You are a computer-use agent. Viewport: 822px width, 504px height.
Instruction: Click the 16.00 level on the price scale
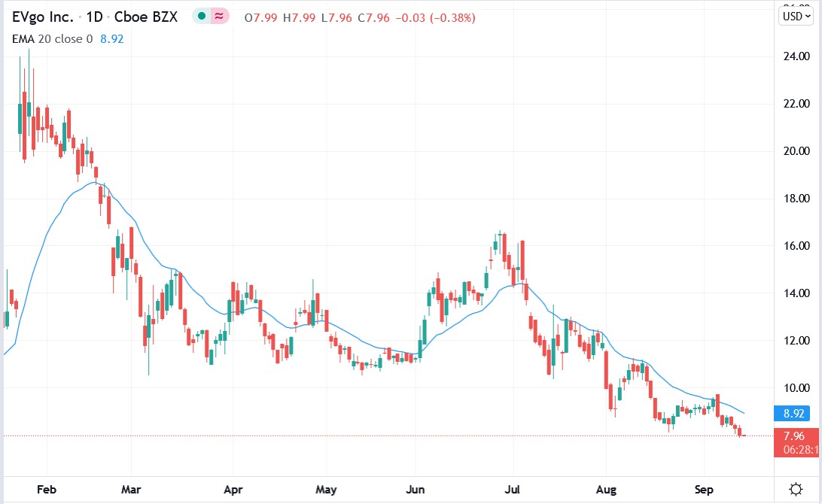796,244
